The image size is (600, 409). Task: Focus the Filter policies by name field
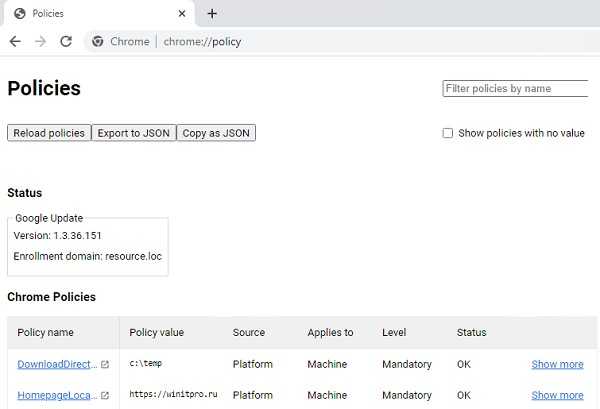pyautogui.click(x=515, y=88)
